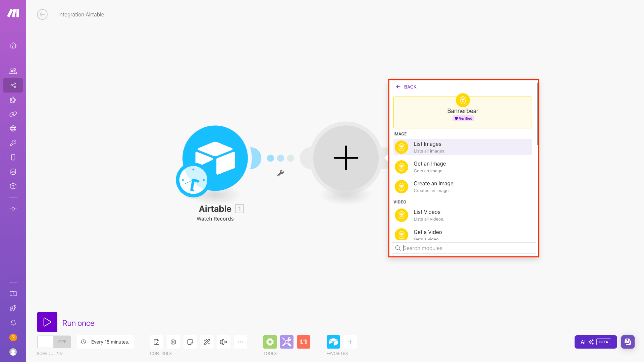Click the explain flow airplane icon

(224, 342)
